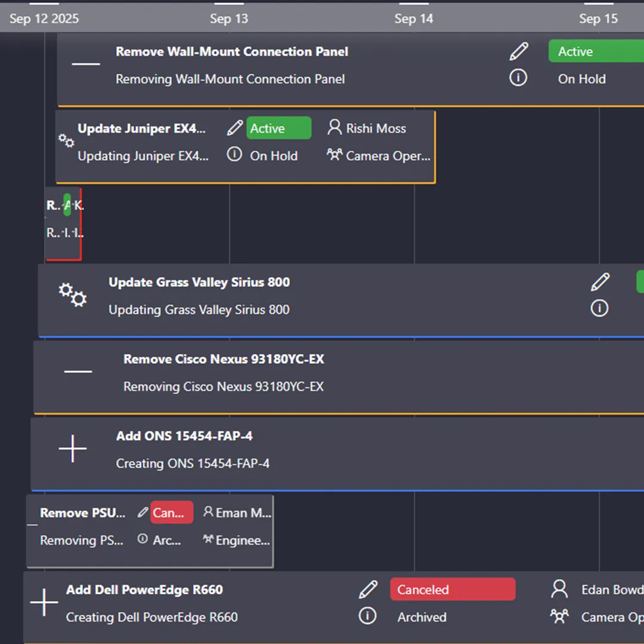Click user icon beside Edan Bowd...

pyautogui.click(x=559, y=589)
